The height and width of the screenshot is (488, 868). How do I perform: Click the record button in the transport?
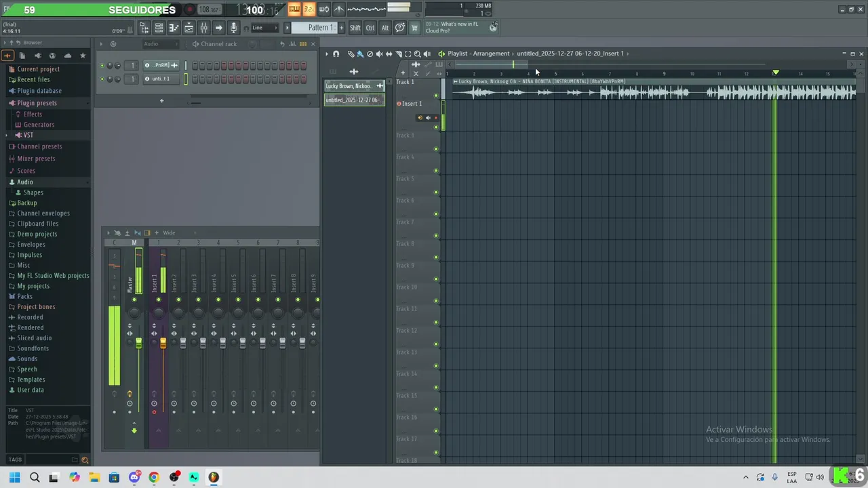tap(190, 9)
